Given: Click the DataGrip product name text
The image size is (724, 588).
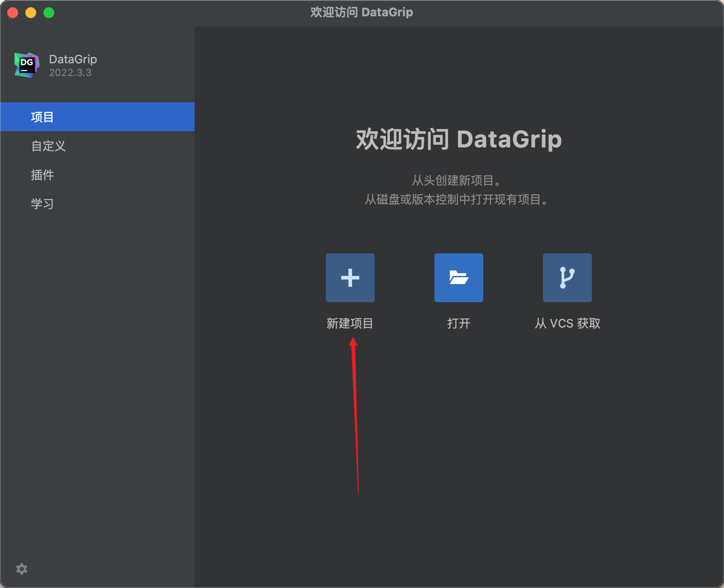Looking at the screenshot, I should [73, 59].
